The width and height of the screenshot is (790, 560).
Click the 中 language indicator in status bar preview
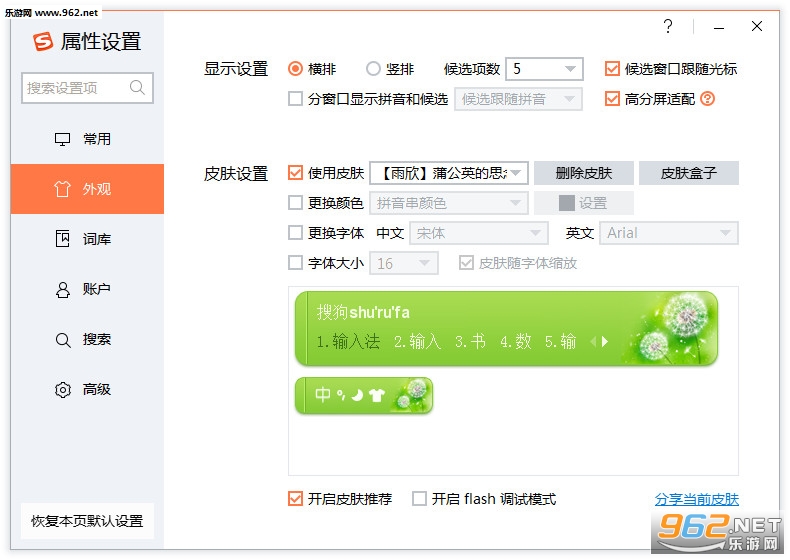[x=323, y=394]
